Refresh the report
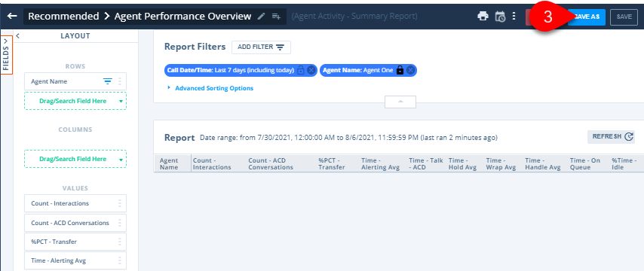Image resolution: width=644 pixels, height=271 pixels. pyautogui.click(x=611, y=137)
